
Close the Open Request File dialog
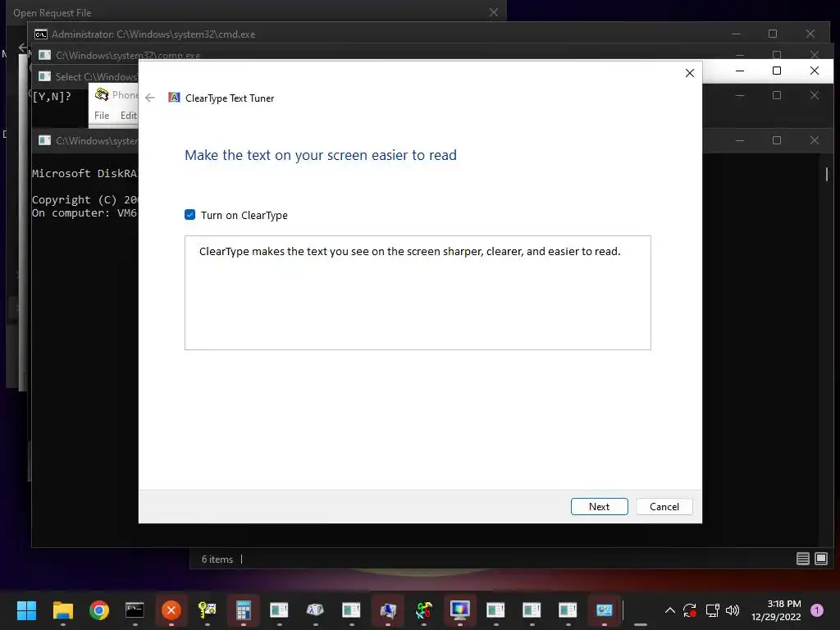click(x=493, y=12)
